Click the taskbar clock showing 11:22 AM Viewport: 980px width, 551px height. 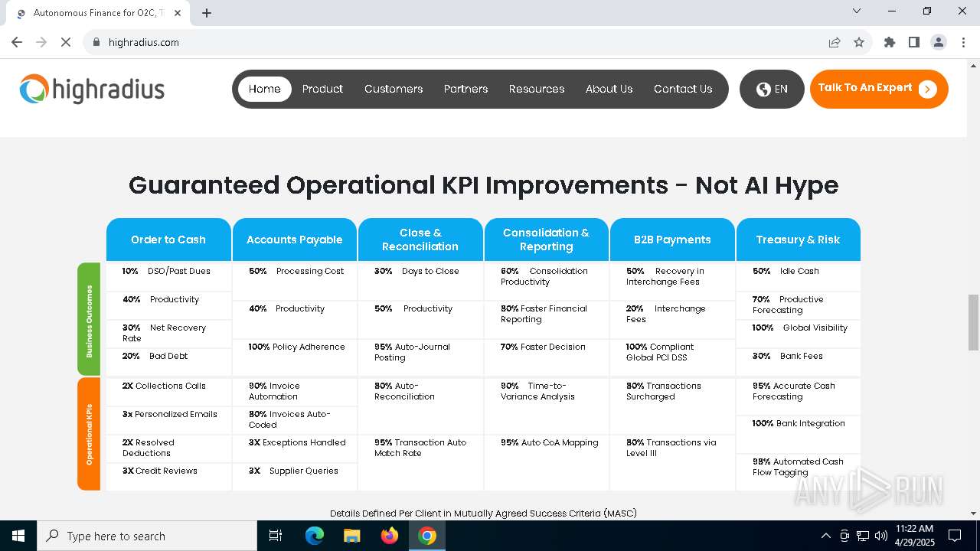coord(914,536)
